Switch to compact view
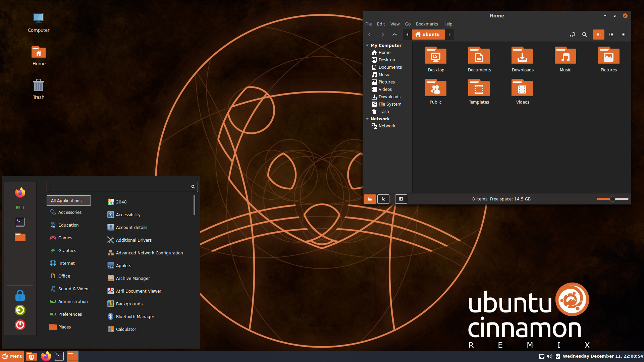This screenshot has height=362, width=644. (624, 35)
